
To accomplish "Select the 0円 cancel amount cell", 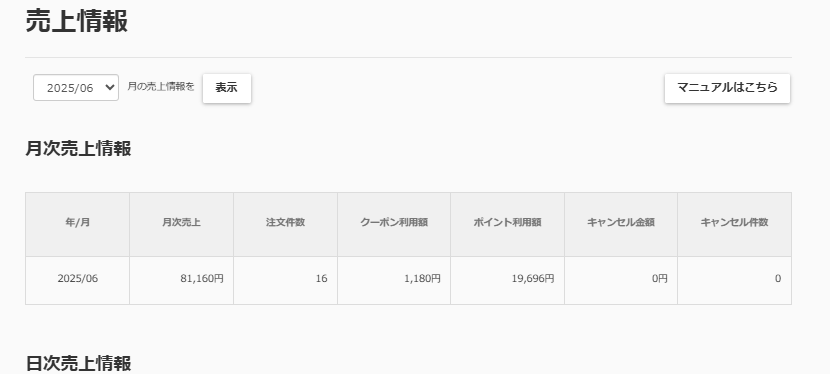I will tap(621, 280).
